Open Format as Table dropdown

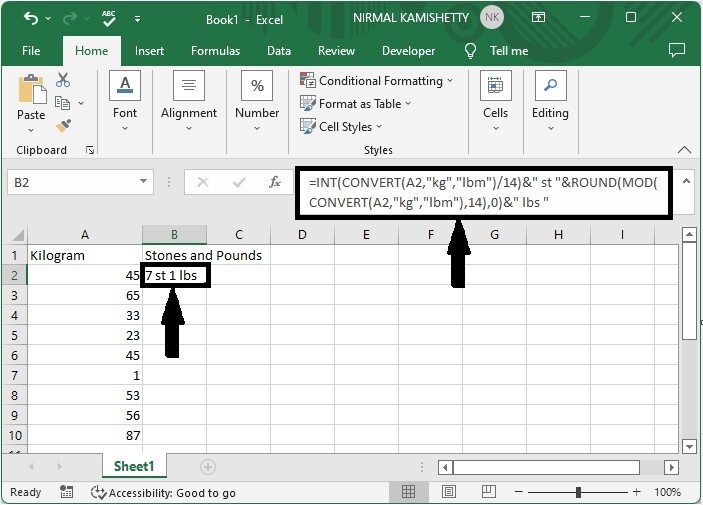pos(356,104)
